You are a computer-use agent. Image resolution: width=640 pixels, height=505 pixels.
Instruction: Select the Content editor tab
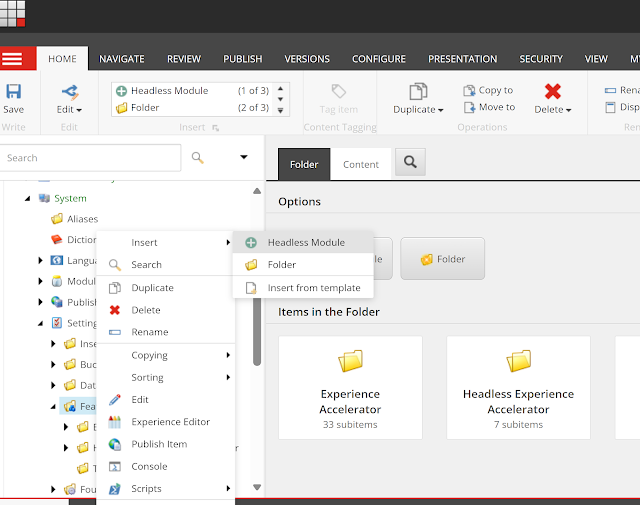(x=361, y=164)
